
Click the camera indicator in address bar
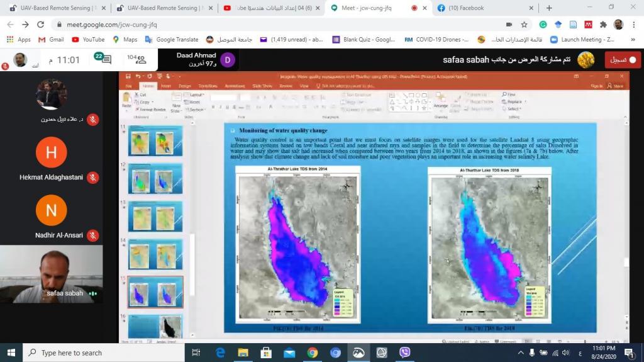(x=508, y=25)
